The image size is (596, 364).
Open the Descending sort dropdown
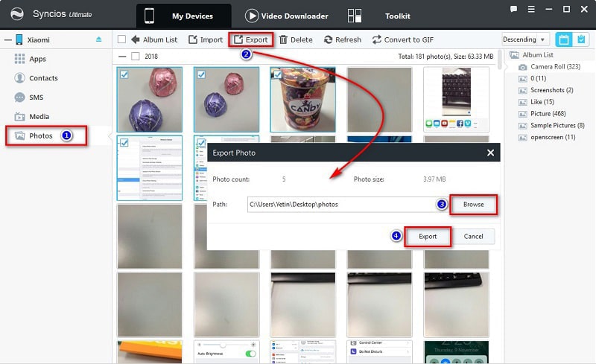pos(524,39)
